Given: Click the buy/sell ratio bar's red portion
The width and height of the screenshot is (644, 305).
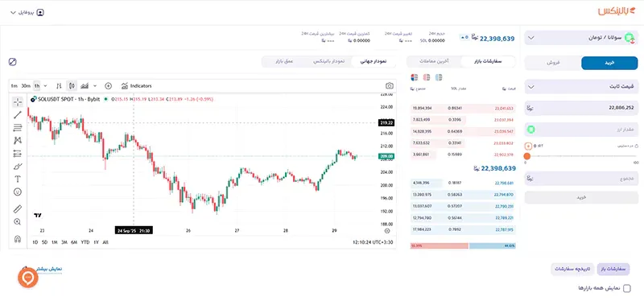Looking at the screenshot, I should 439,246.
